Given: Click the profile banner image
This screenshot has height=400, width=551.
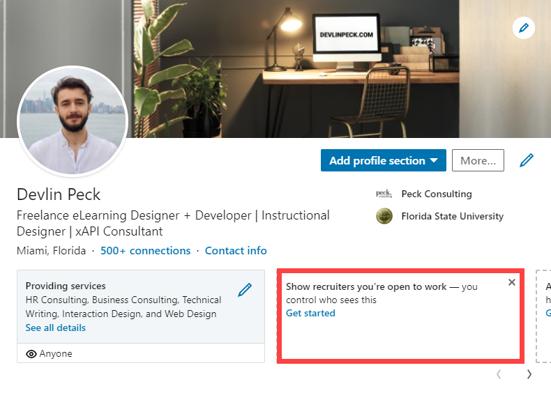Looking at the screenshot, I should (x=276, y=69).
